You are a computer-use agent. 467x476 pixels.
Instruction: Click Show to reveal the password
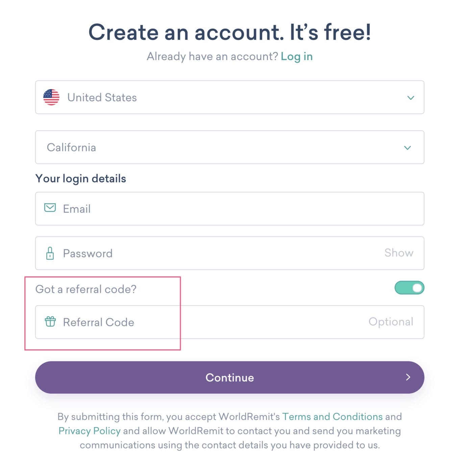click(x=399, y=253)
